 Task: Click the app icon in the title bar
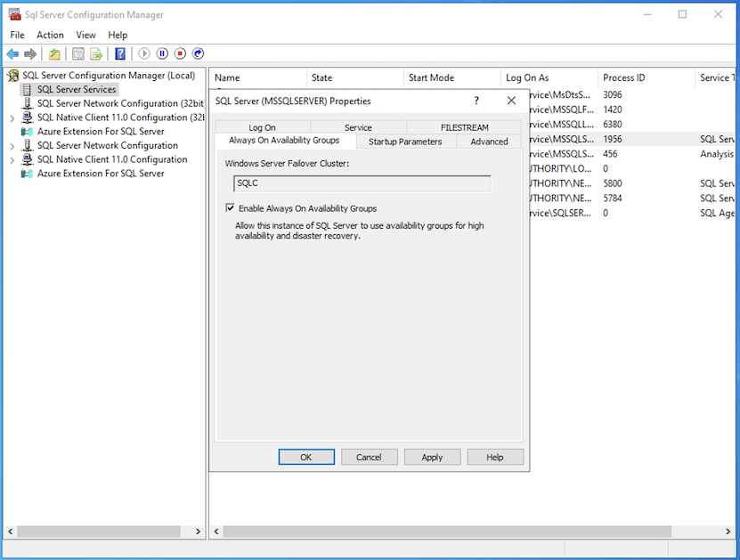coord(14,14)
